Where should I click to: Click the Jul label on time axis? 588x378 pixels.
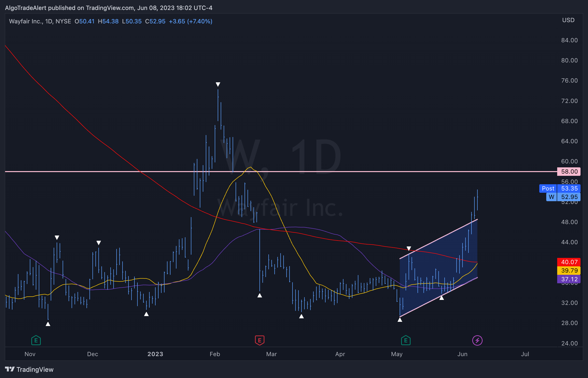[x=525, y=354]
